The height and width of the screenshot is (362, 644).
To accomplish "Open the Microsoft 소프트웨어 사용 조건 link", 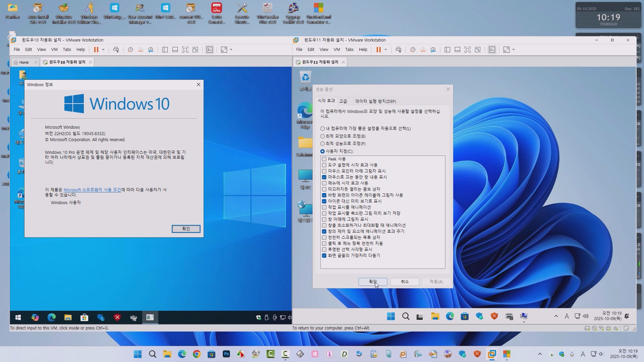I will (92, 190).
